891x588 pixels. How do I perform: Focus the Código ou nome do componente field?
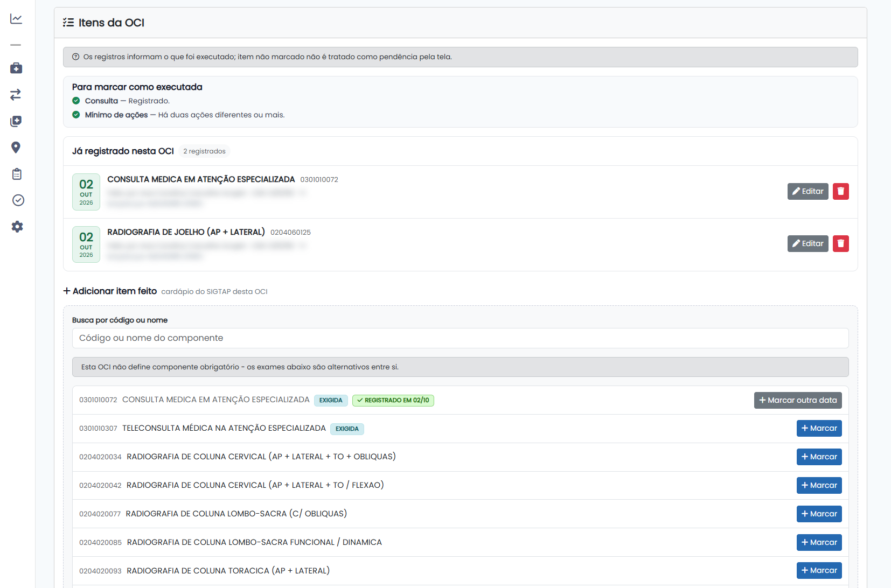click(461, 338)
